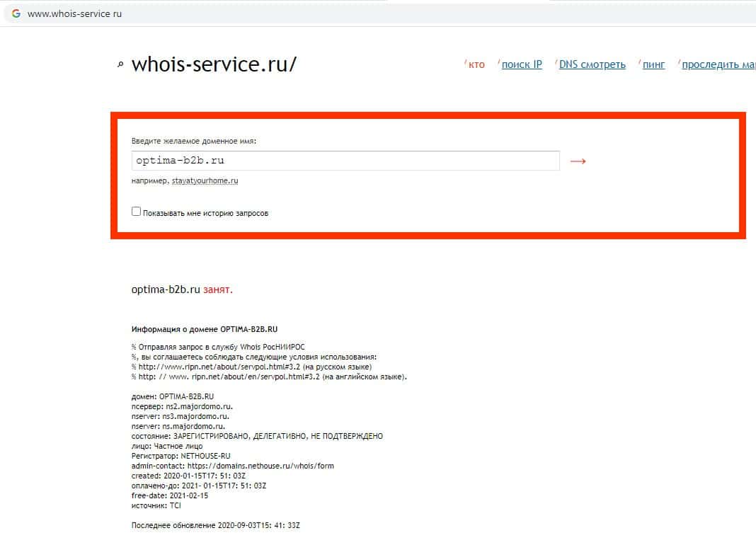Click the domains.nethouse.ru/whois/form admin-contact URL

pos(260,466)
